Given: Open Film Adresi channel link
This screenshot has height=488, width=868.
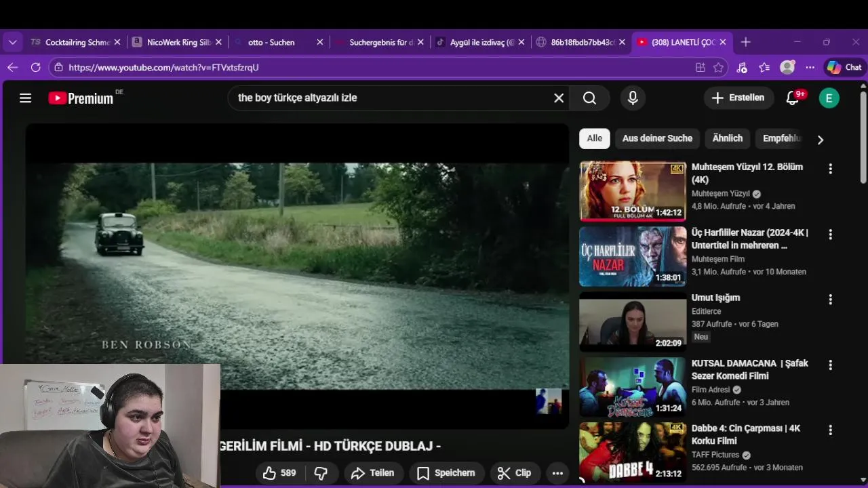Looking at the screenshot, I should pyautogui.click(x=711, y=390).
